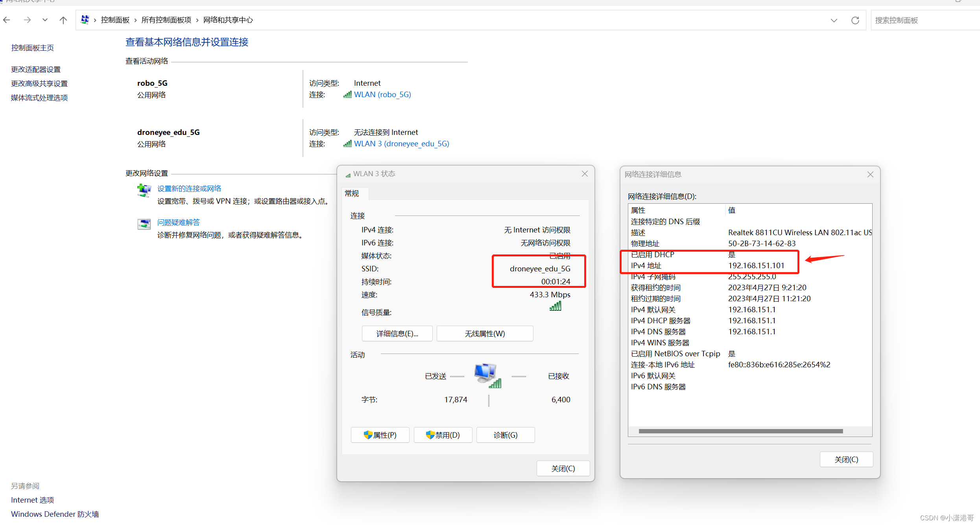Open WLAN 3 (droneyee_edu_5G) connection link

401,144
